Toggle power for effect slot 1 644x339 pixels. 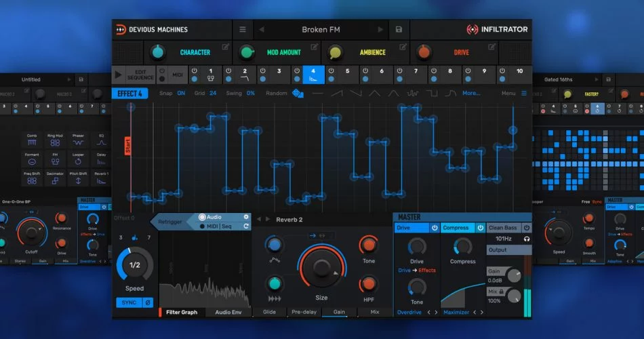point(195,71)
